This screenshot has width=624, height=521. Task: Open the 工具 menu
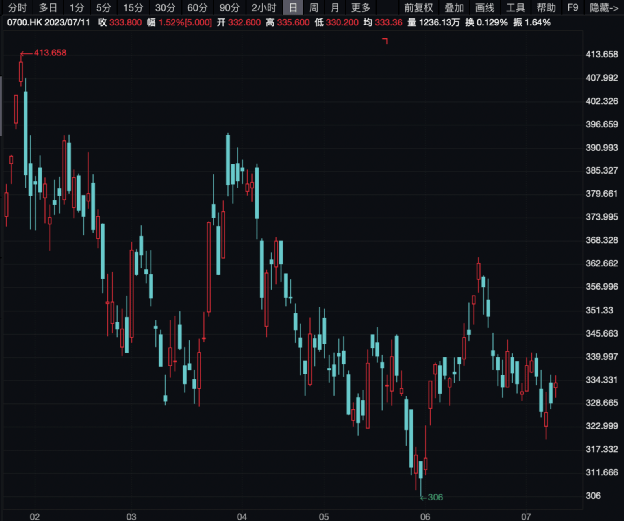(x=515, y=7)
